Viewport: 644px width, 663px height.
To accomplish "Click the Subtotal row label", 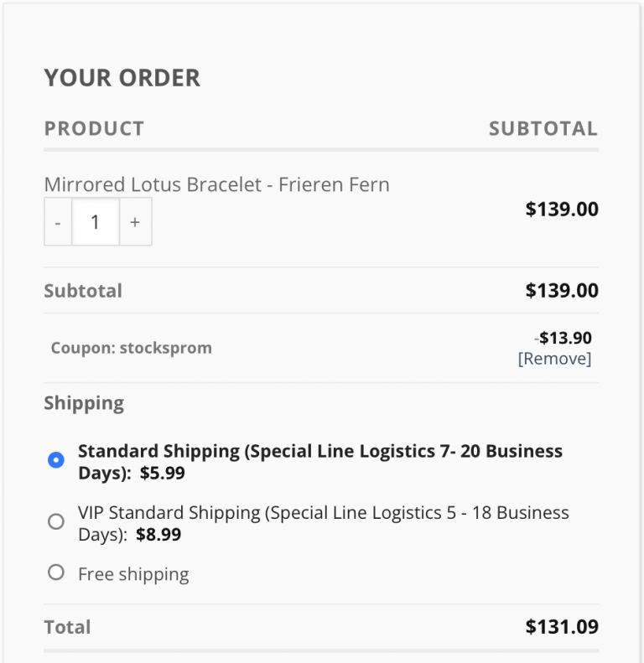I will tap(83, 291).
